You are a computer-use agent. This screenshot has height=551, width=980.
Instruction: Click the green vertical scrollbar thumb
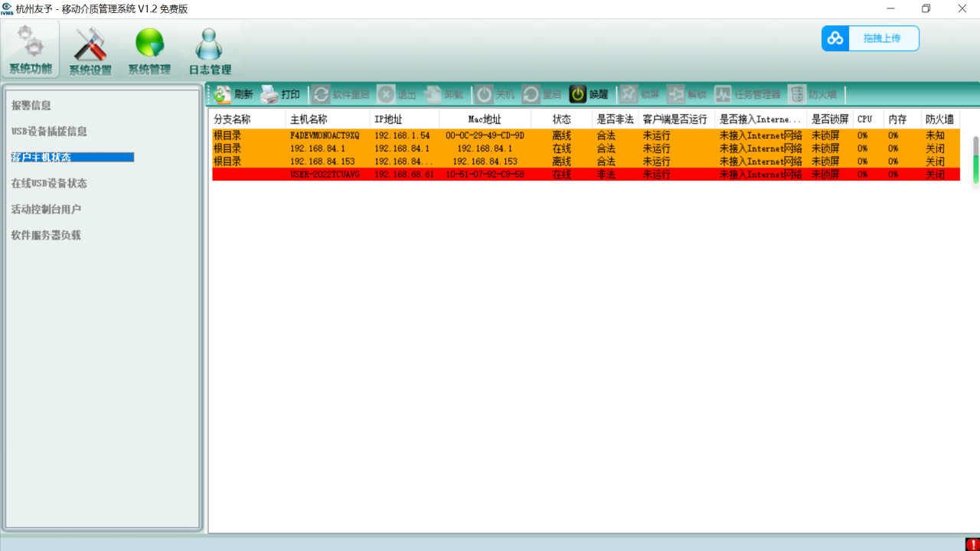(x=975, y=168)
